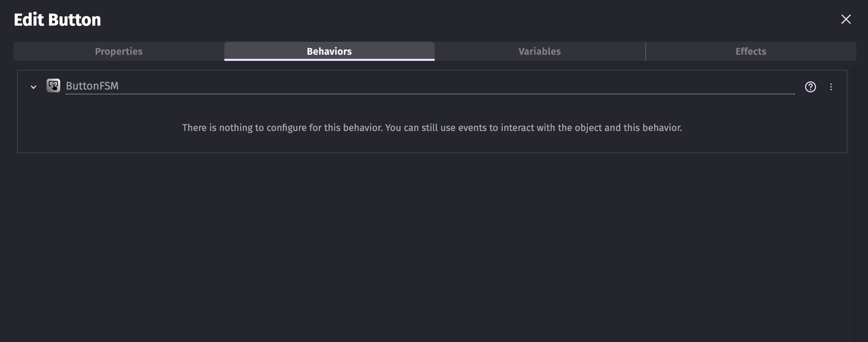The image size is (868, 342).
Task: Click the ButtonFSM name field
Action: [92, 86]
